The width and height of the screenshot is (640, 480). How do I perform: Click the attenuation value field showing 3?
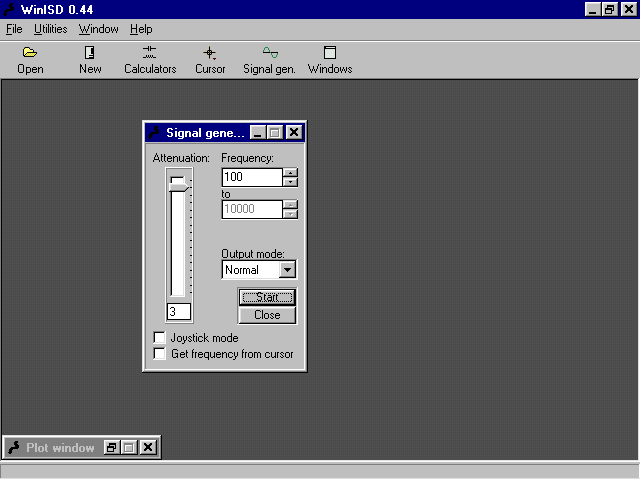pos(179,312)
